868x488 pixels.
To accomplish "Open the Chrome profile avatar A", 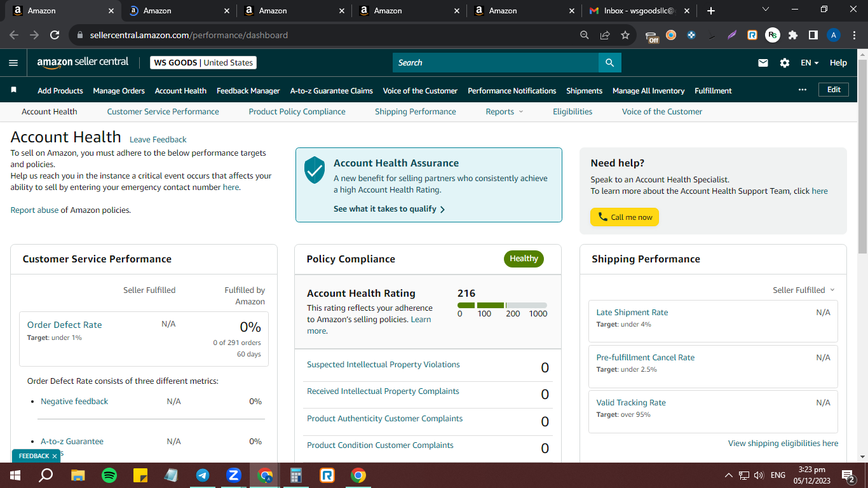I will click(x=834, y=35).
